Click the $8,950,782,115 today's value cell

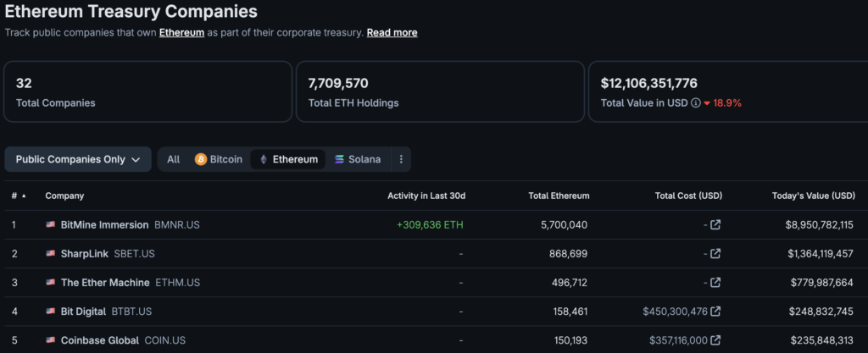[820, 225]
